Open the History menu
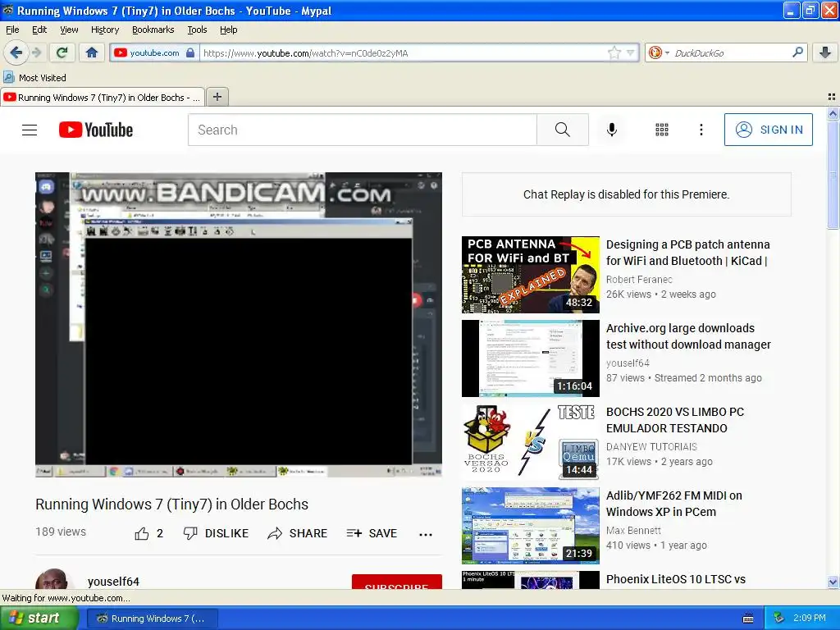The width and height of the screenshot is (840, 630). pos(105,30)
